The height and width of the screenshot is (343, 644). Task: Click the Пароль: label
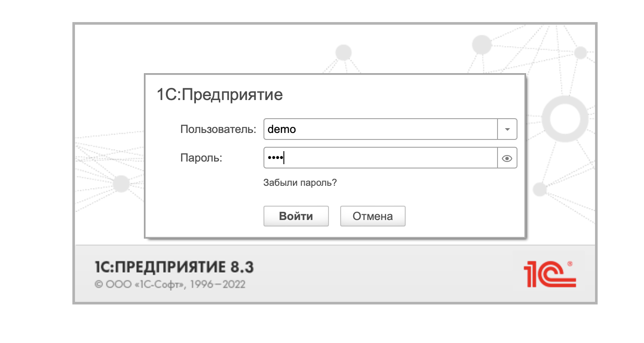tap(201, 159)
